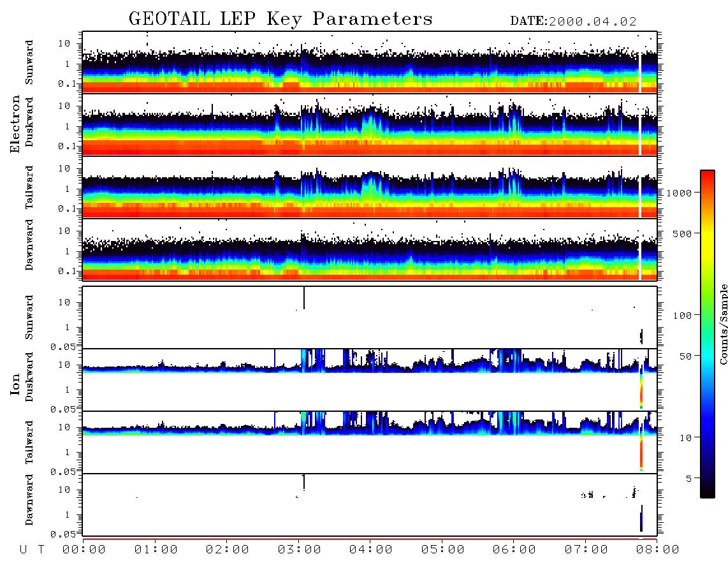
Task: Click the 03:00 time axis tick
Action: tap(300, 550)
